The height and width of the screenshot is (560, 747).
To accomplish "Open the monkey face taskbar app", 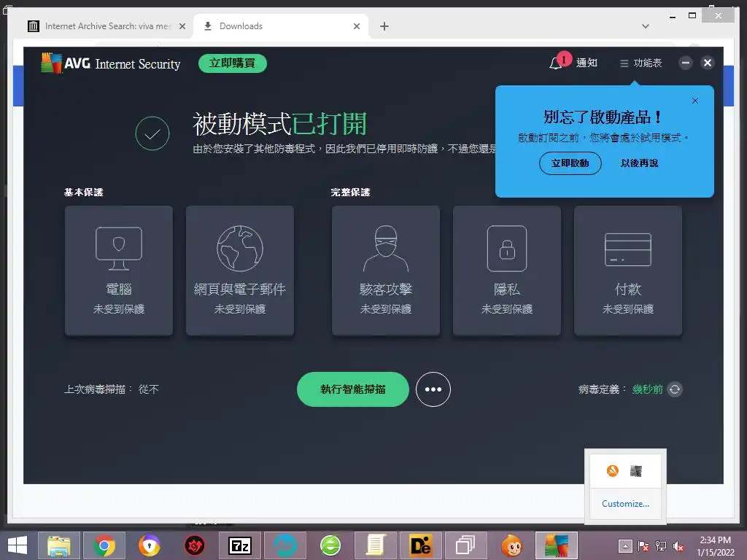I will click(511, 545).
